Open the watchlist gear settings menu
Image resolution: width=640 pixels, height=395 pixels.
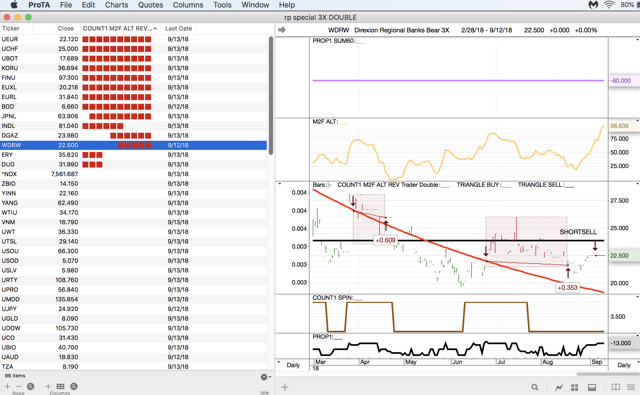[x=265, y=377]
